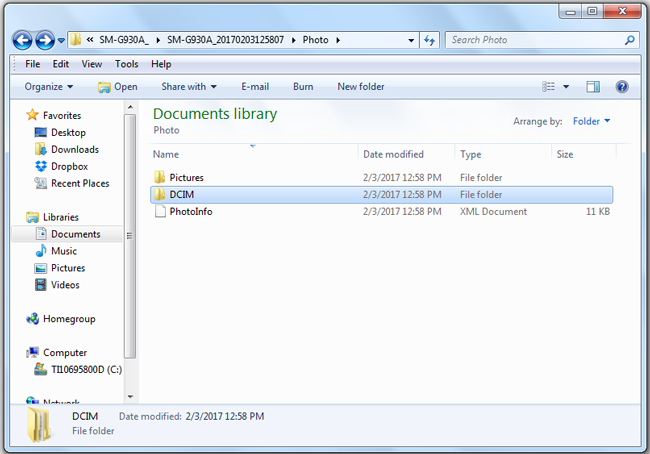
Task: Open Dropbox in Favorites
Action: [62, 166]
